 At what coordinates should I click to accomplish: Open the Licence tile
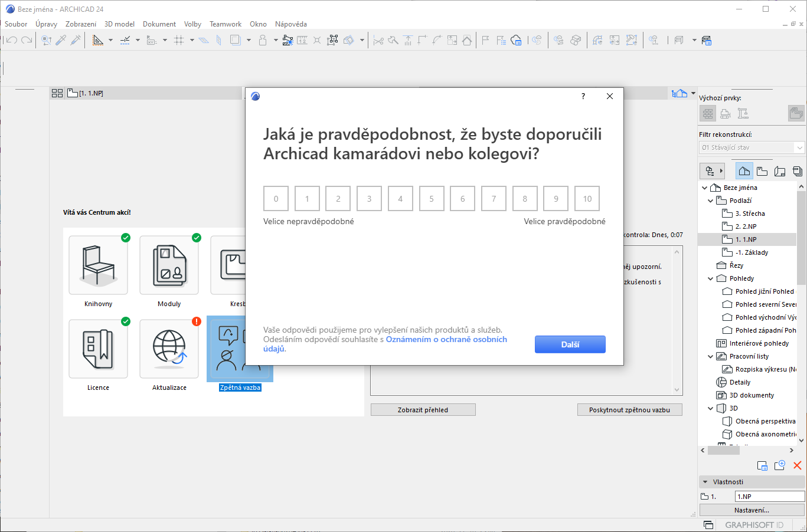tap(98, 349)
